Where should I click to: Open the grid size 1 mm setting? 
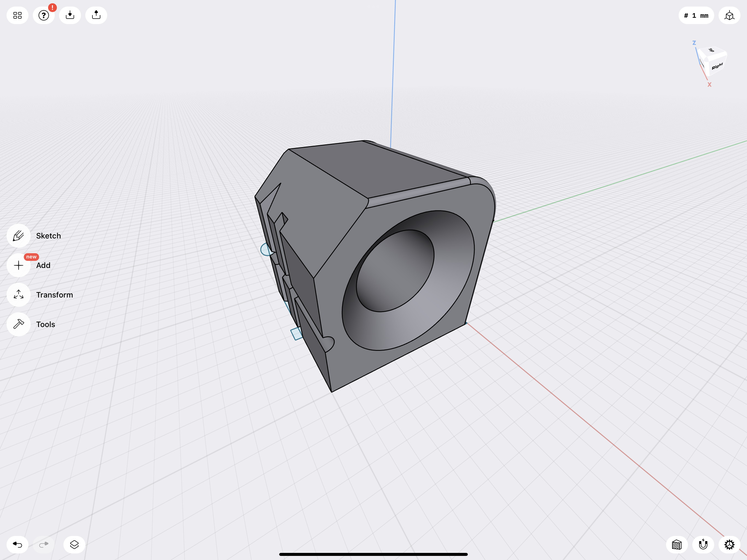coord(696,16)
